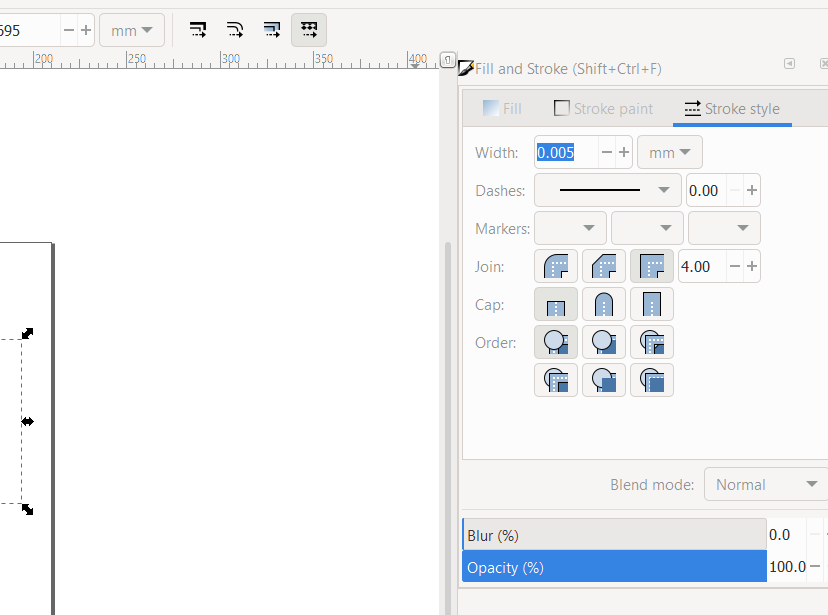Click the Opacity value field

[x=787, y=567]
